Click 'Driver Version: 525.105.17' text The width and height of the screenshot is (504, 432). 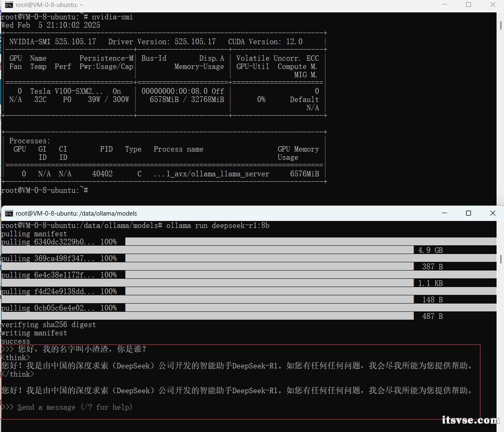point(162,42)
